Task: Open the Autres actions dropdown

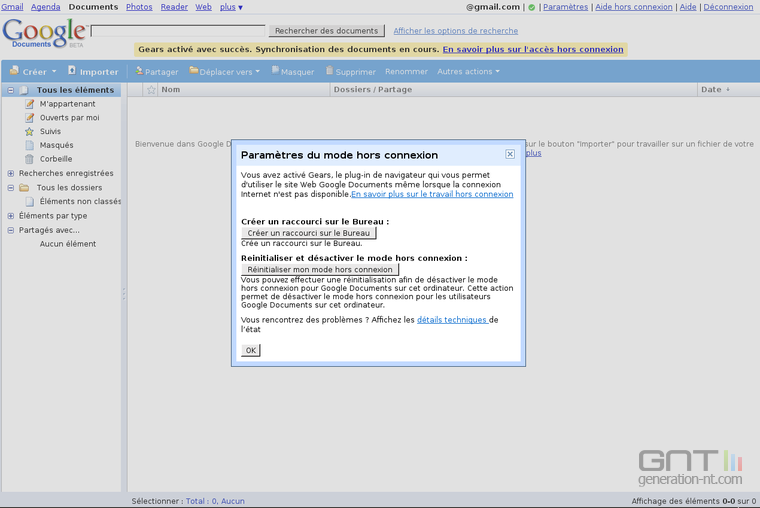Action: click(x=468, y=71)
